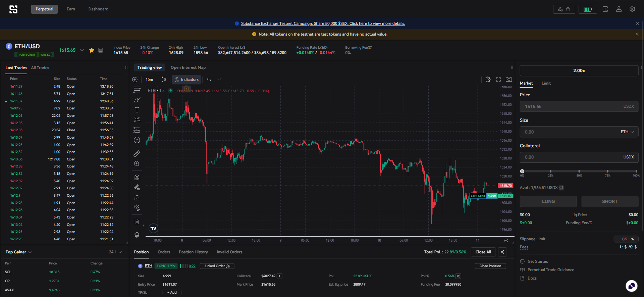Open the Substance Exchange Testnet Campaign link
644x297 pixels.
click(323, 23)
